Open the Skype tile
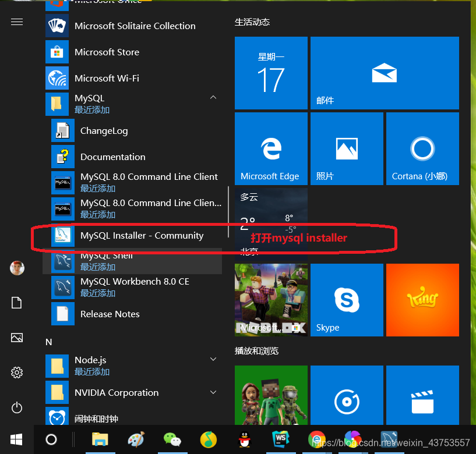The image size is (476, 454). (x=347, y=300)
